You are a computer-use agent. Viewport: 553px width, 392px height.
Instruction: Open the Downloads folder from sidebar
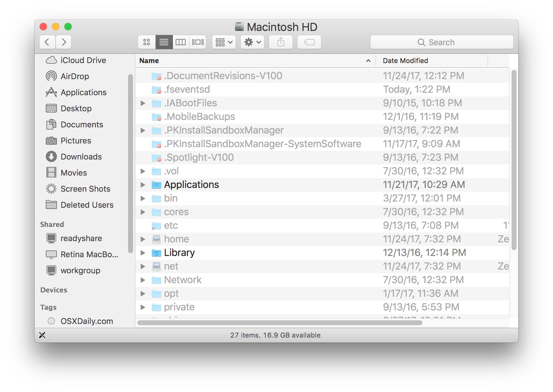(81, 156)
